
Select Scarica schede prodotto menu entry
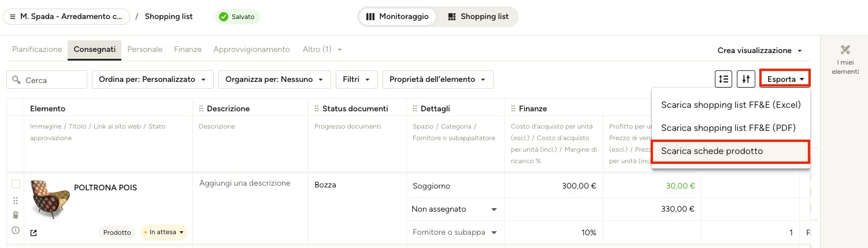(x=730, y=151)
